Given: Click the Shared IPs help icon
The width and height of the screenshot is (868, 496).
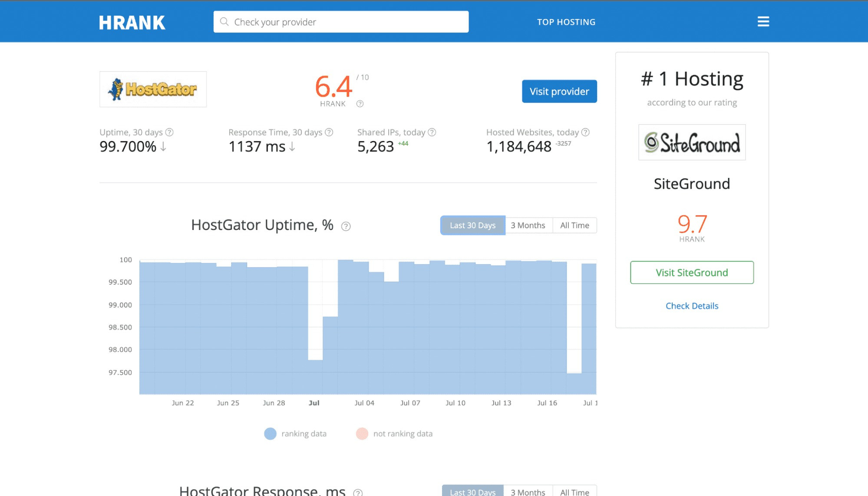Looking at the screenshot, I should (432, 132).
